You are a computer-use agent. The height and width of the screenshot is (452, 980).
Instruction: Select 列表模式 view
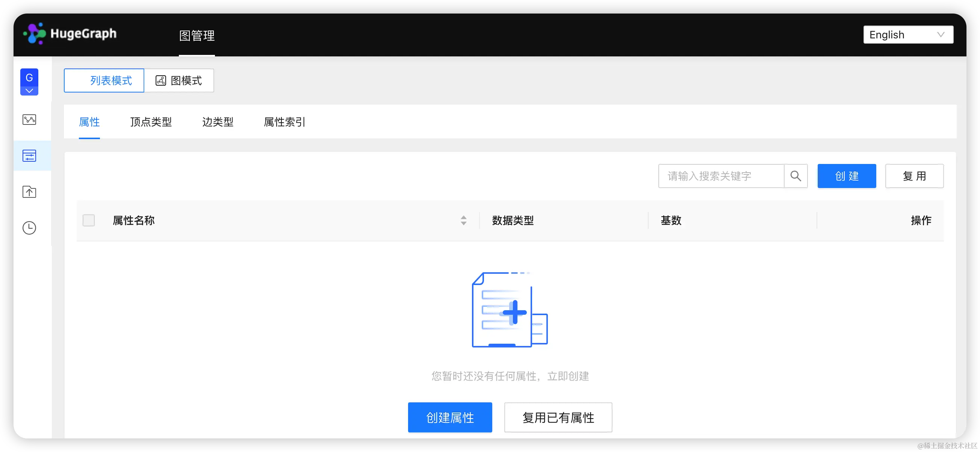point(103,80)
